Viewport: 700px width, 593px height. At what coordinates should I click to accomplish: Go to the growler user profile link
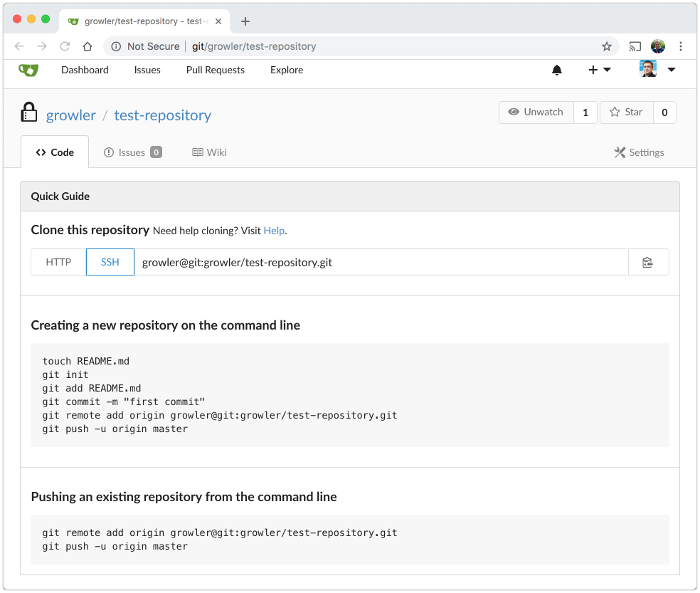[x=71, y=115]
